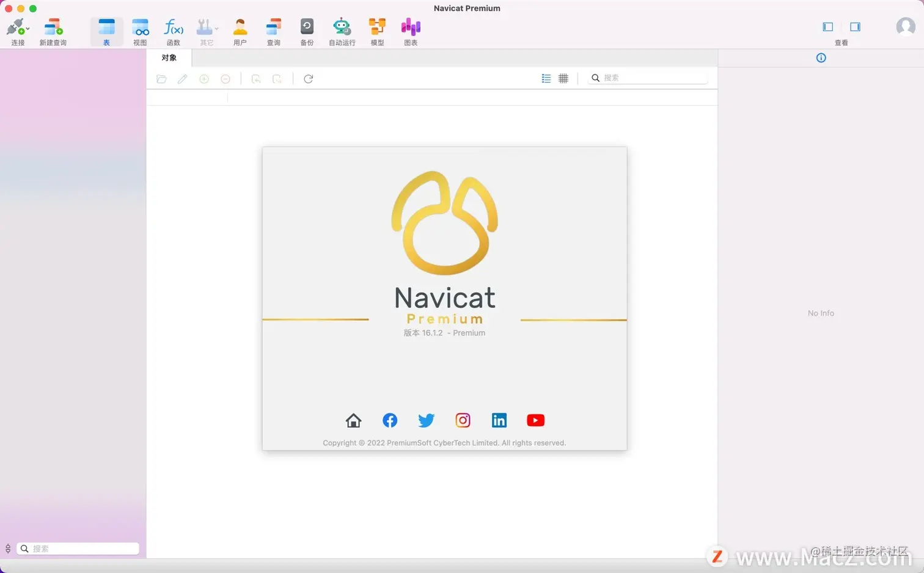The width and height of the screenshot is (924, 573).
Task: Expand the Others (其它) dropdown arrow
Action: pos(217,29)
